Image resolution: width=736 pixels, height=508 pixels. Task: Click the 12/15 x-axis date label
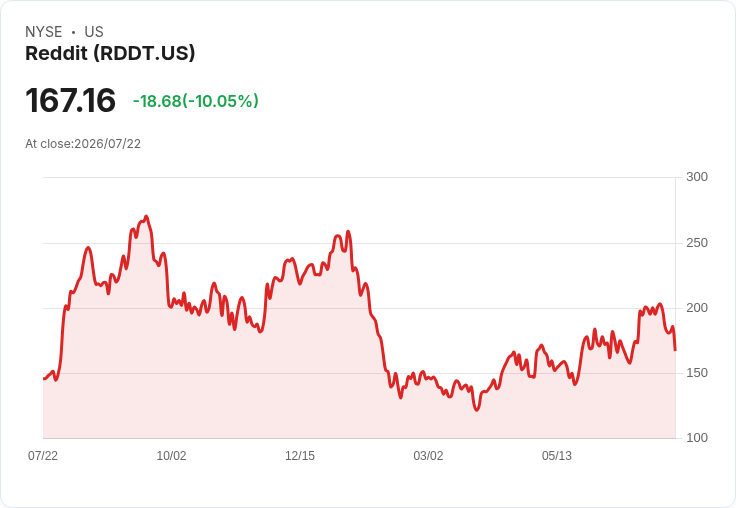pos(300,455)
